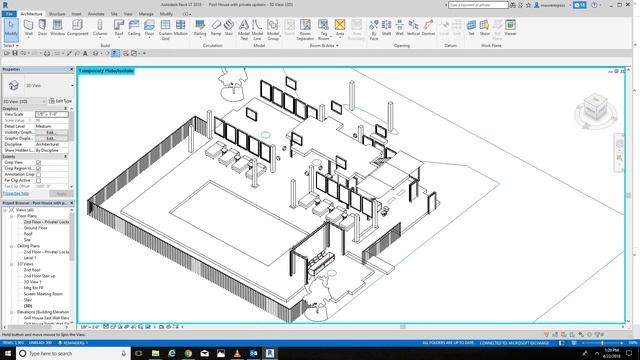This screenshot has width=640, height=360.
Task: Click the Temporary Hide/Isolate label
Action: pos(106,71)
